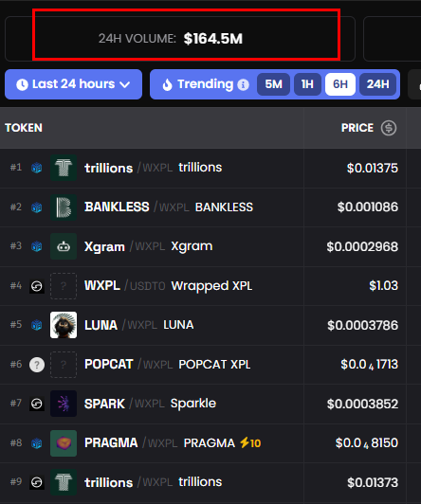Click the DEX icon next to WXPL row #4
Viewport: 421px width, 504px height.
[x=37, y=286]
